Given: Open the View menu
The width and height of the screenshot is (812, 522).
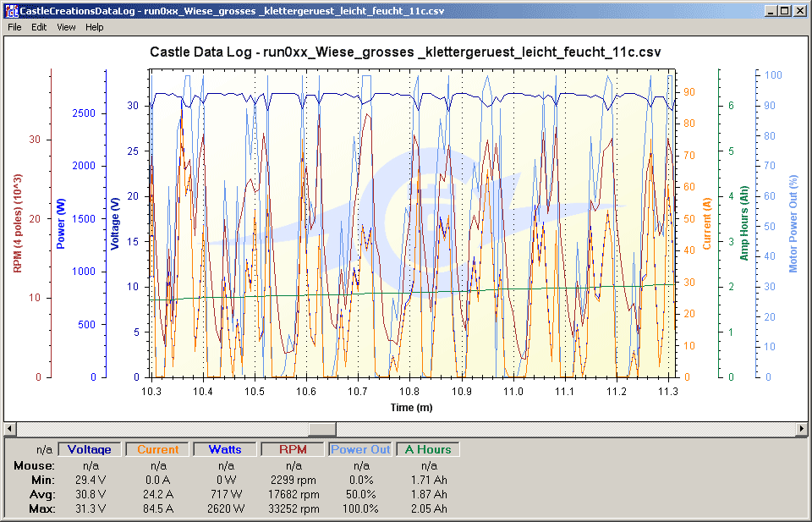Looking at the screenshot, I should coord(66,27).
